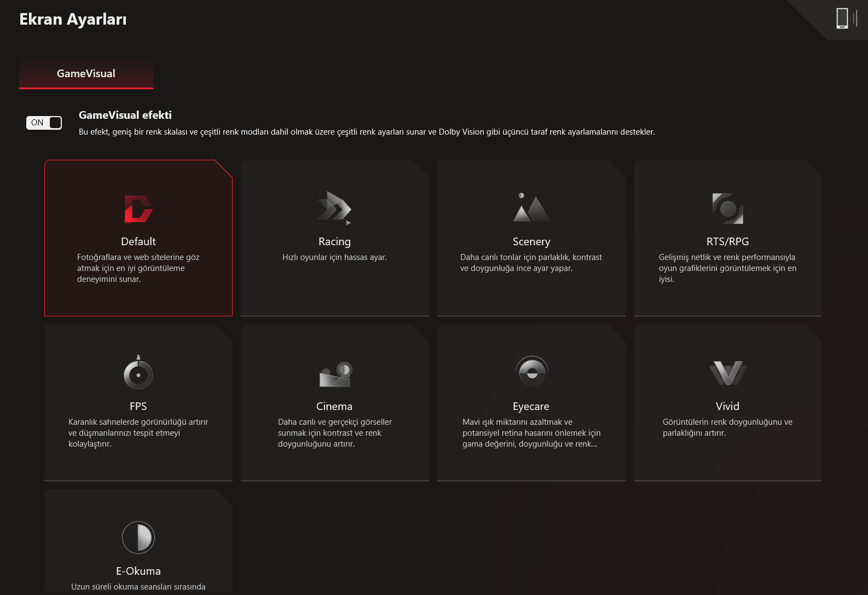This screenshot has width=868, height=595.
Task: Click the Racing mode arrows icon
Action: [x=334, y=208]
